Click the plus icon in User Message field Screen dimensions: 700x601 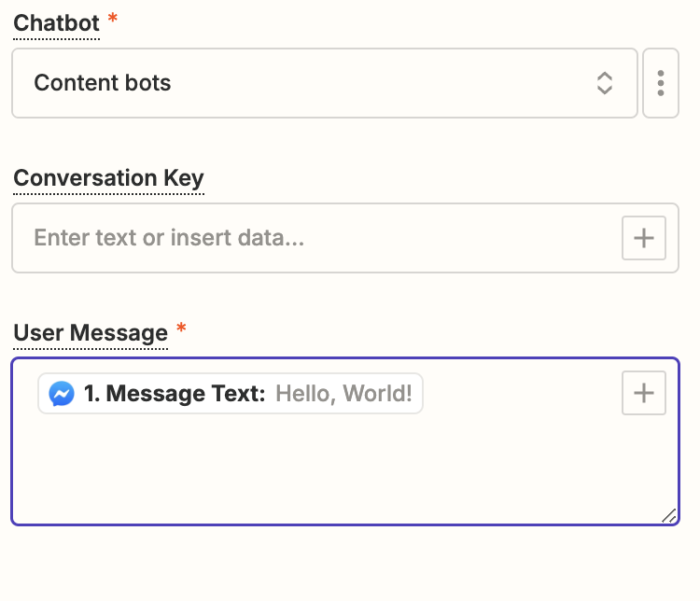(643, 394)
